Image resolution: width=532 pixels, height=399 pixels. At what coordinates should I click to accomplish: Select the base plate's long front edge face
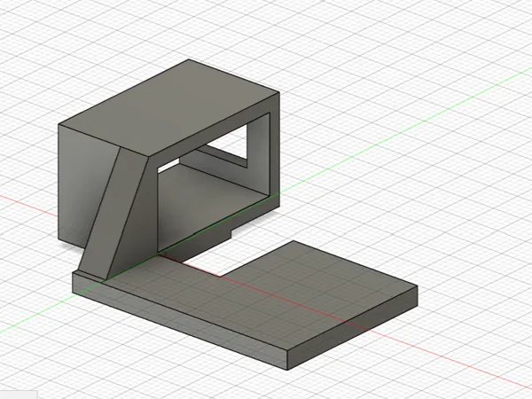click(x=180, y=321)
